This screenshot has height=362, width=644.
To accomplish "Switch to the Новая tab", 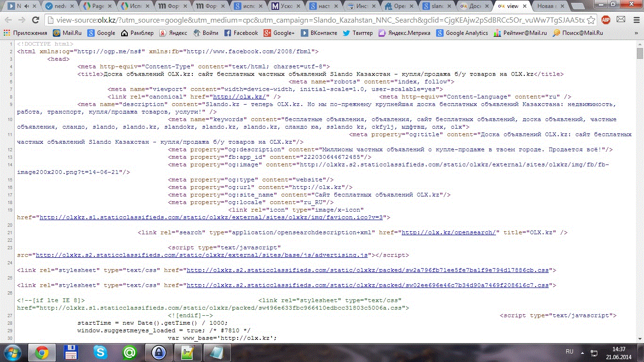I will (x=551, y=6).
